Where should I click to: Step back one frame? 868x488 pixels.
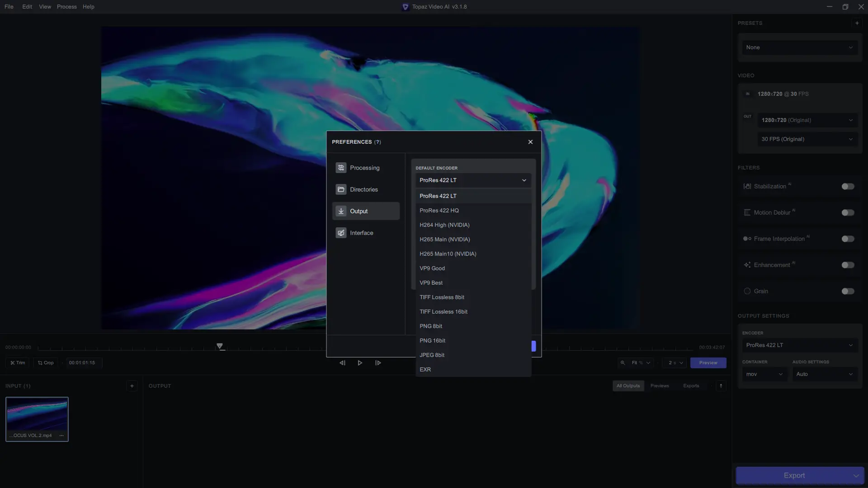coord(342,363)
